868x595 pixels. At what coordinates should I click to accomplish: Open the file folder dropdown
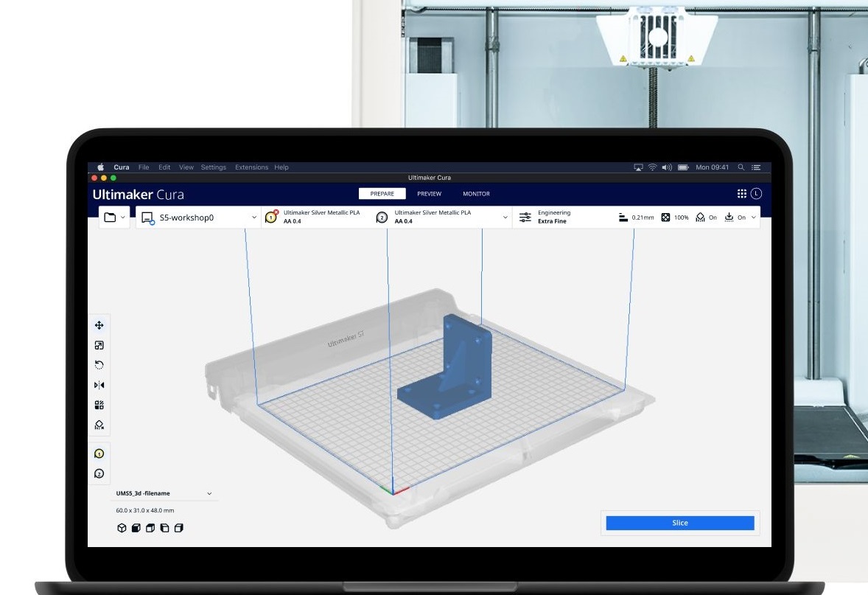[x=115, y=218]
